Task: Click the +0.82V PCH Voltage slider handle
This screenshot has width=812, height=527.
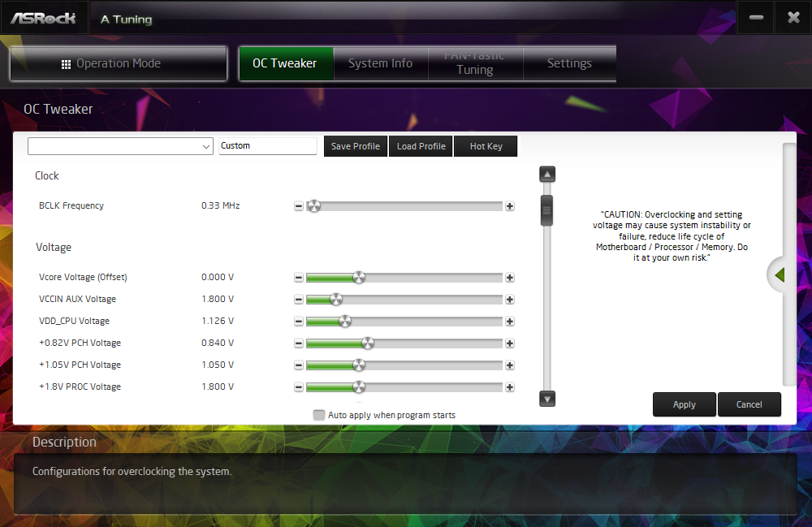Action: (368, 343)
